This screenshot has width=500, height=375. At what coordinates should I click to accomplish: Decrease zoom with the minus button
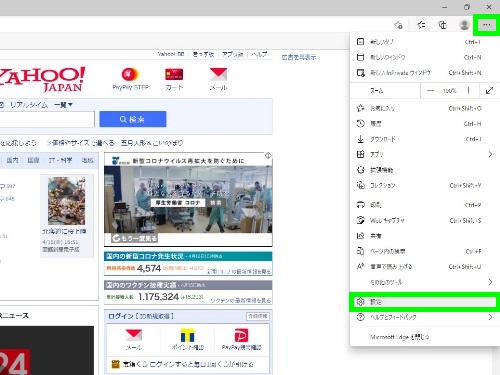click(430, 90)
